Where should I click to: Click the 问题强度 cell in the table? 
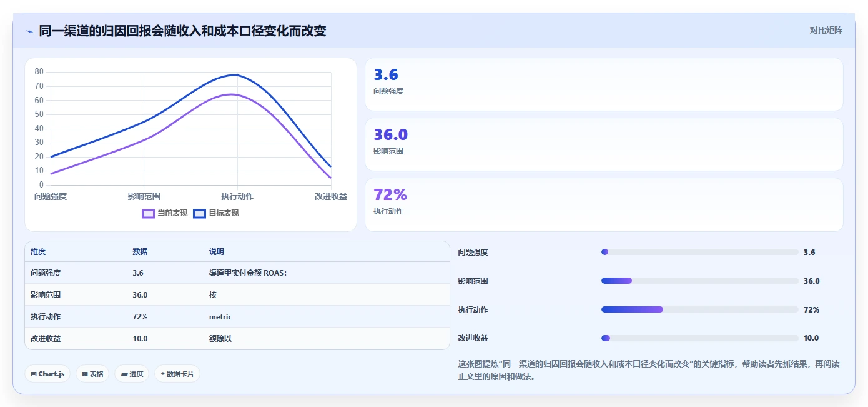point(46,273)
